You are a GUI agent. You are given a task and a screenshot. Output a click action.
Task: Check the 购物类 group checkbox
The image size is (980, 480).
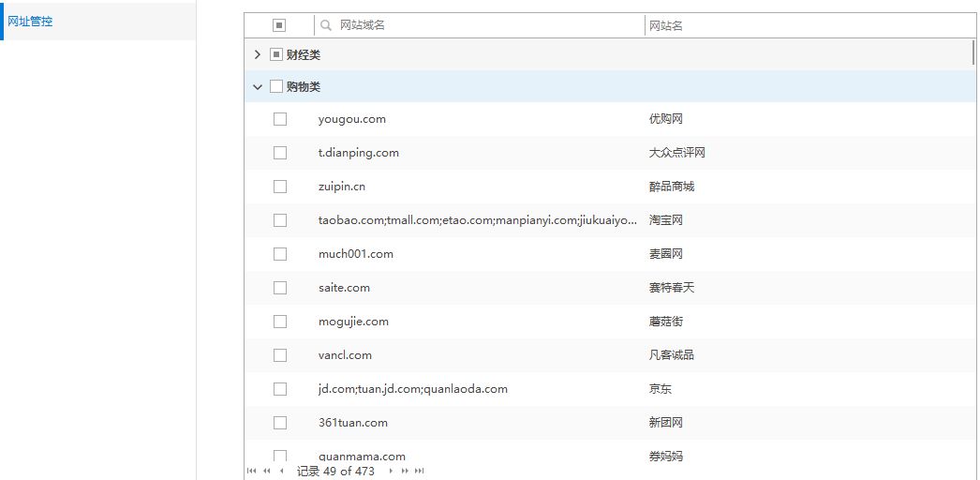click(276, 86)
